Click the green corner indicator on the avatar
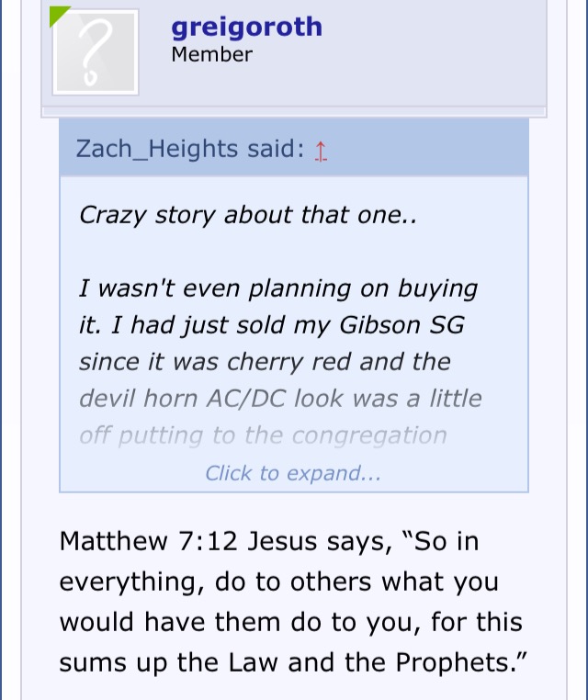The width and height of the screenshot is (588, 700). (x=58, y=14)
